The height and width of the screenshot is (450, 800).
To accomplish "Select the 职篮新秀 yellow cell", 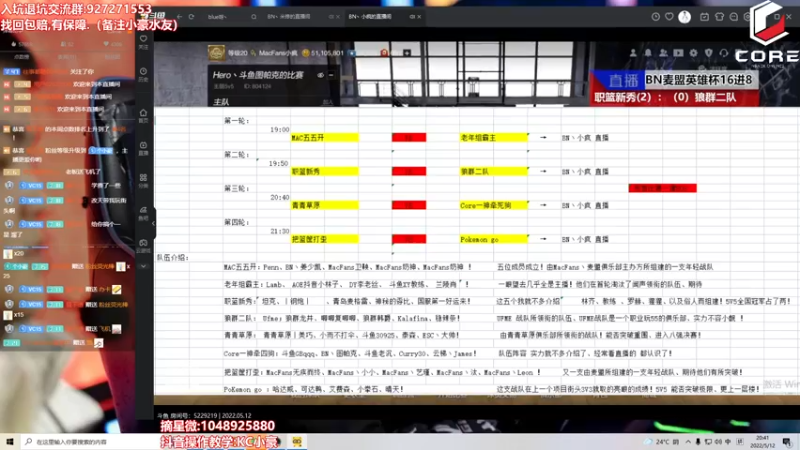I will tap(324, 171).
